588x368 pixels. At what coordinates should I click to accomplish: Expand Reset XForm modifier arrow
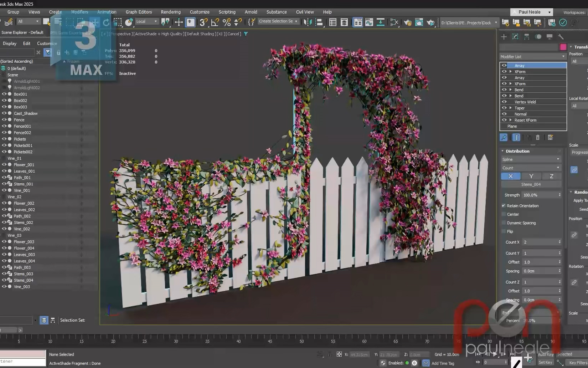coord(511,120)
